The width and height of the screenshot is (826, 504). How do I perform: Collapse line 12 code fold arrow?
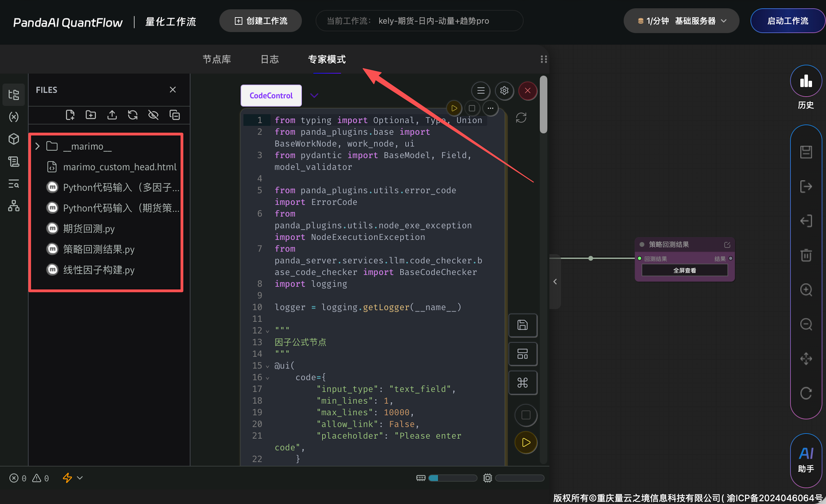268,331
